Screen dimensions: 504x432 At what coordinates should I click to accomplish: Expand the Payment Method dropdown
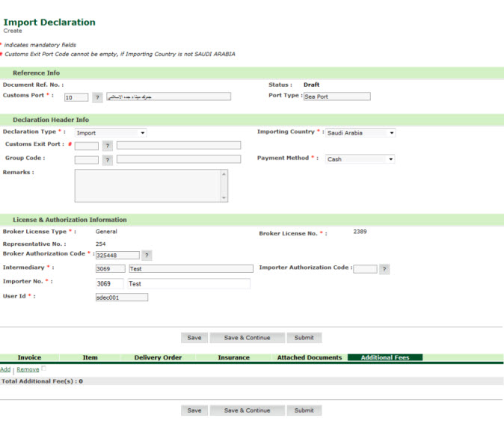coord(360,159)
